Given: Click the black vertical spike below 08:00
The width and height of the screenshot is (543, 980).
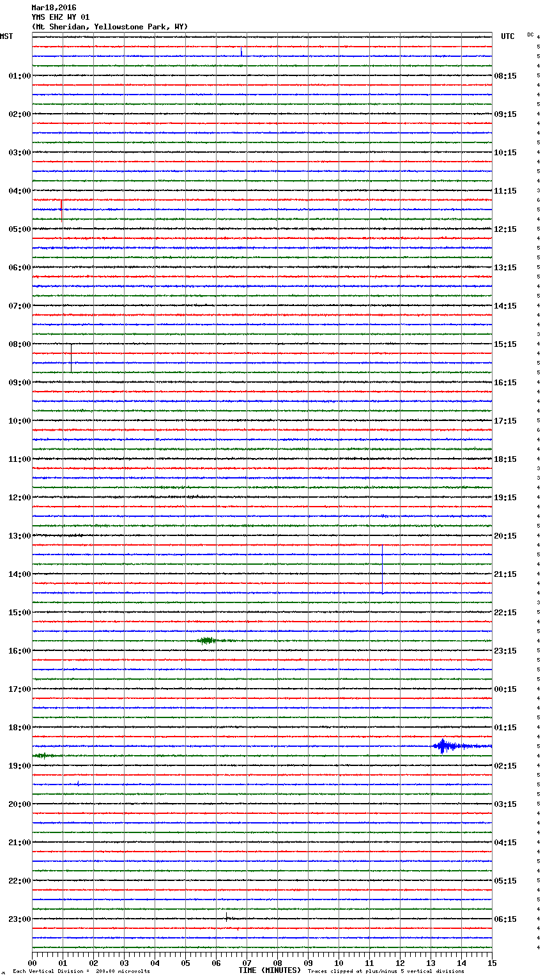Looking at the screenshot, I should (71, 358).
